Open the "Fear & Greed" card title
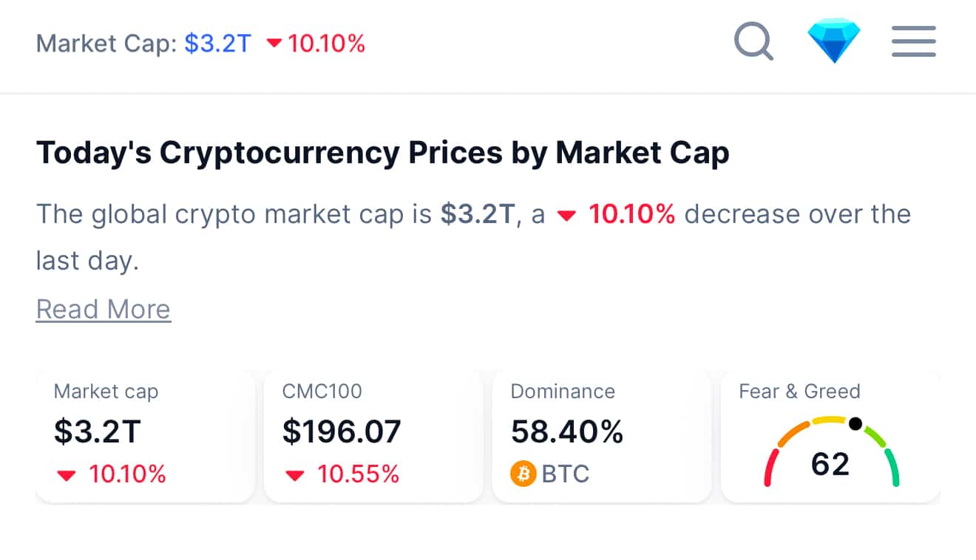The width and height of the screenshot is (976, 560). tap(799, 392)
